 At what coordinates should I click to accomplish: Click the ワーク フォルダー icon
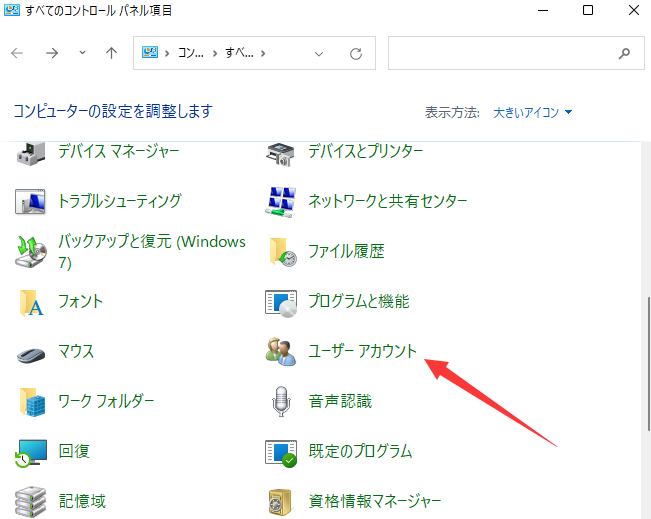click(32, 402)
